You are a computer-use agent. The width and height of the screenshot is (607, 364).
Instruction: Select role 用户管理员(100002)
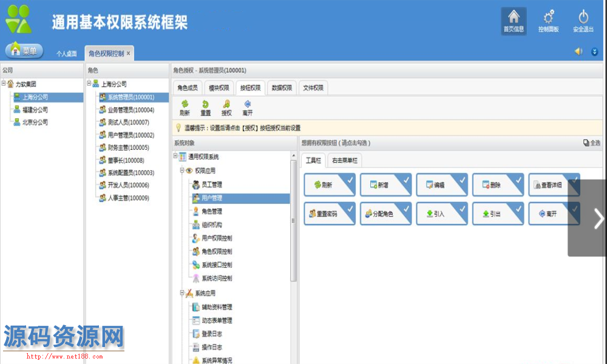pos(131,135)
